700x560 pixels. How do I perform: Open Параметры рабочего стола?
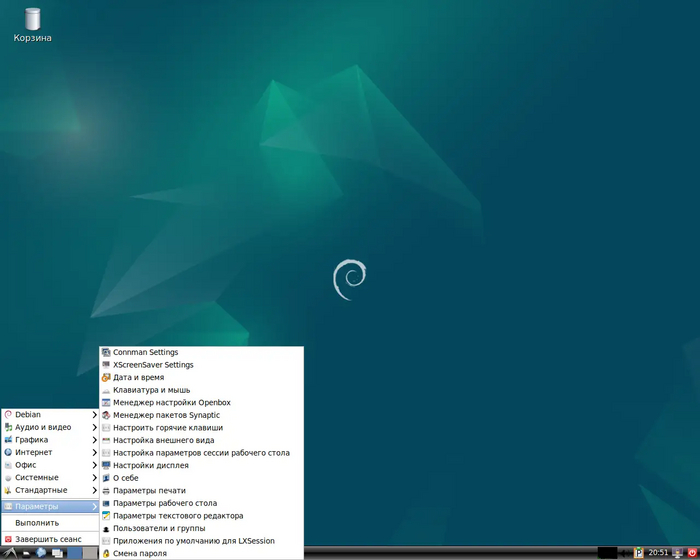point(201,503)
